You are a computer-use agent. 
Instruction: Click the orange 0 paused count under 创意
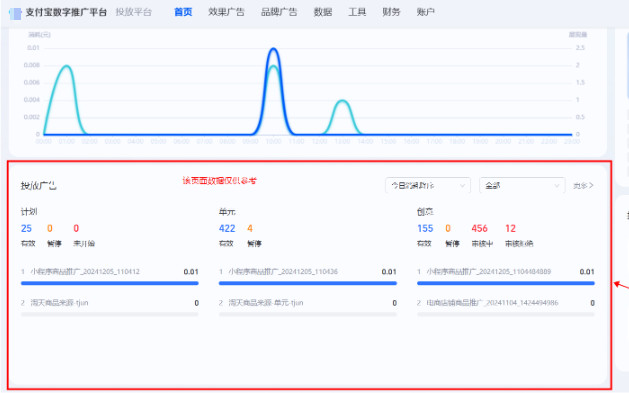click(x=448, y=228)
